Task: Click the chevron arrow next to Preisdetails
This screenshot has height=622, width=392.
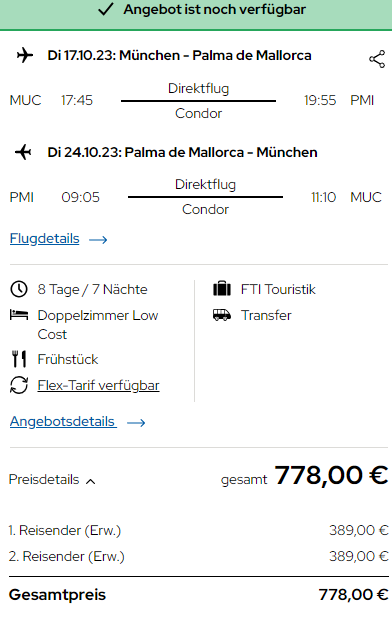Action: point(90,481)
